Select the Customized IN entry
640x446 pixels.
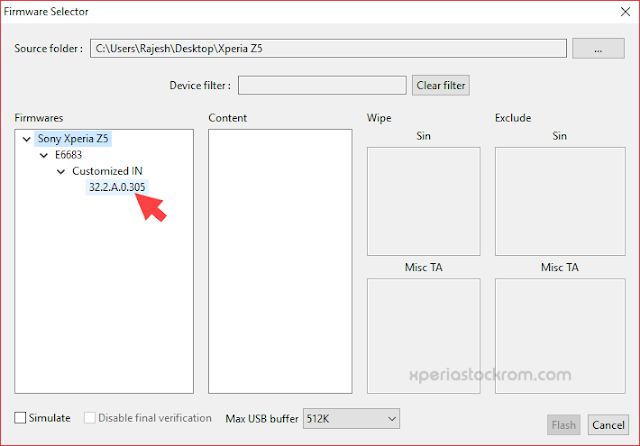(x=107, y=171)
